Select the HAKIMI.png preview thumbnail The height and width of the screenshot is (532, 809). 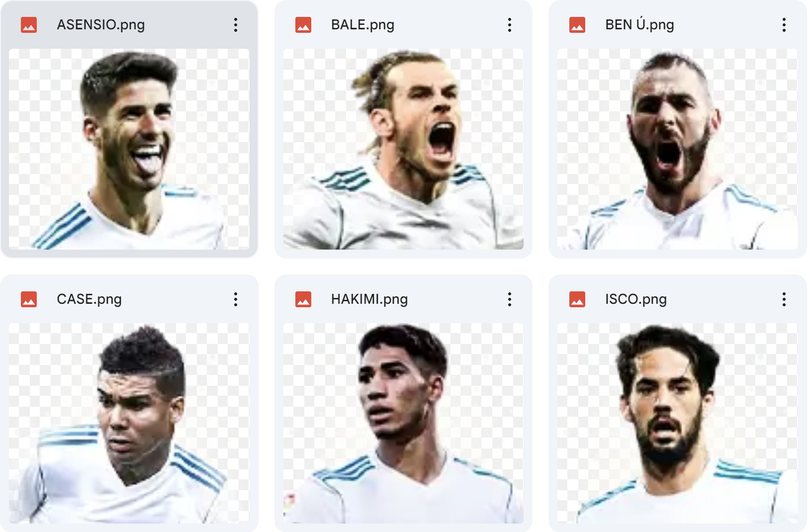[x=403, y=423]
